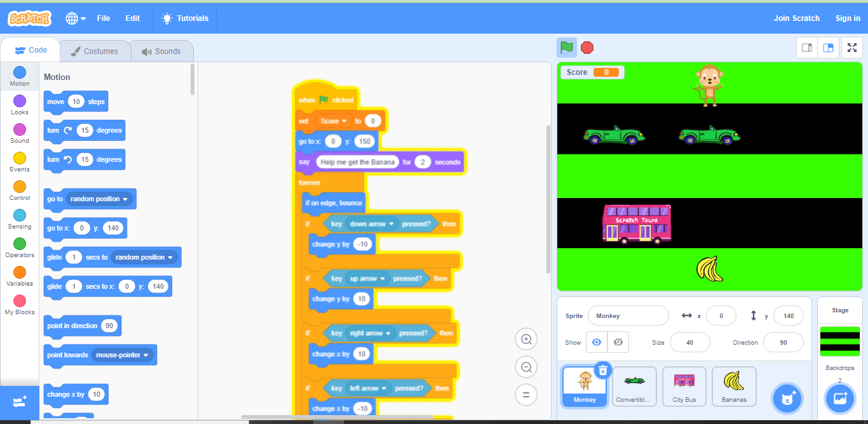Click the turn clockwise 15 degrees block

tap(85, 130)
